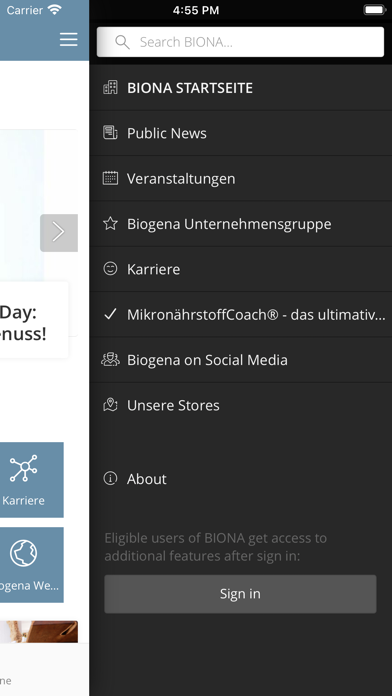Focus the Search BIONA field
The width and height of the screenshot is (392, 696).
240,42
